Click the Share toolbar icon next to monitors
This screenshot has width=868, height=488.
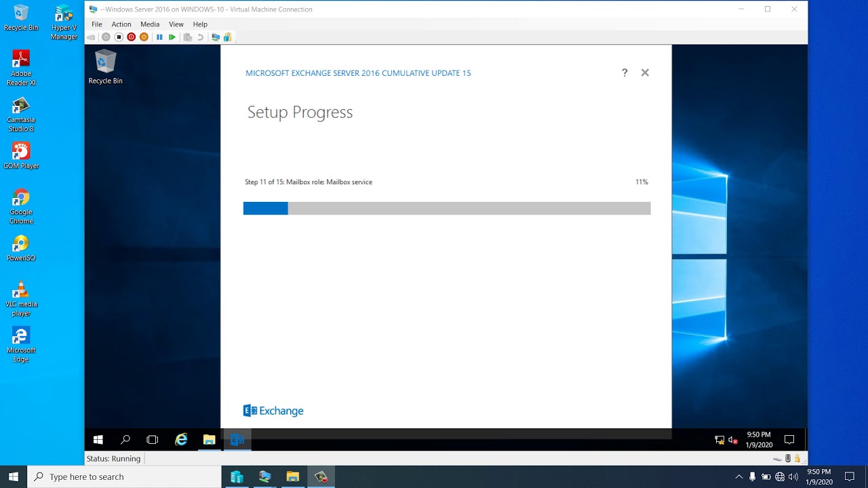click(x=228, y=37)
